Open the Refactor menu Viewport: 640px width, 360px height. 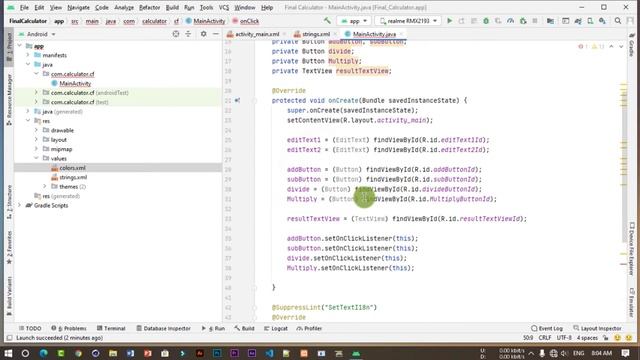click(149, 7)
